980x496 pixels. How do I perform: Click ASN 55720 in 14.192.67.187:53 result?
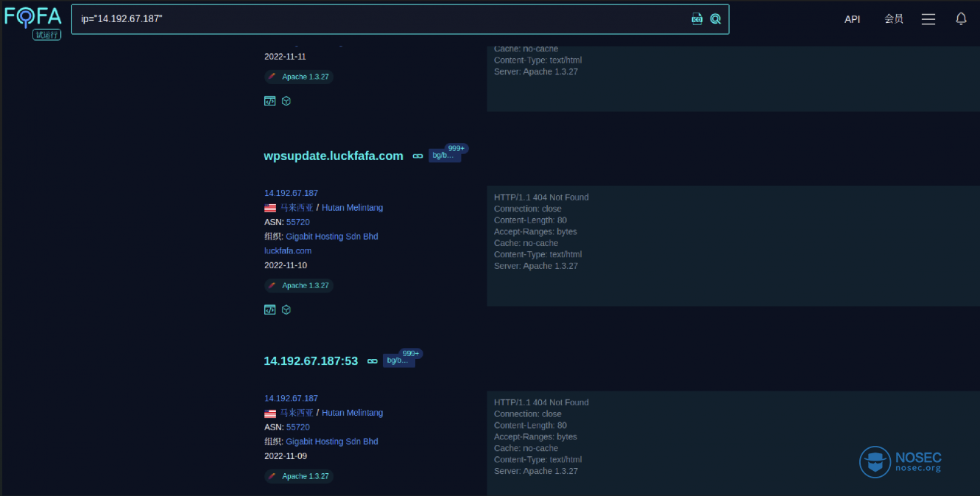298,427
